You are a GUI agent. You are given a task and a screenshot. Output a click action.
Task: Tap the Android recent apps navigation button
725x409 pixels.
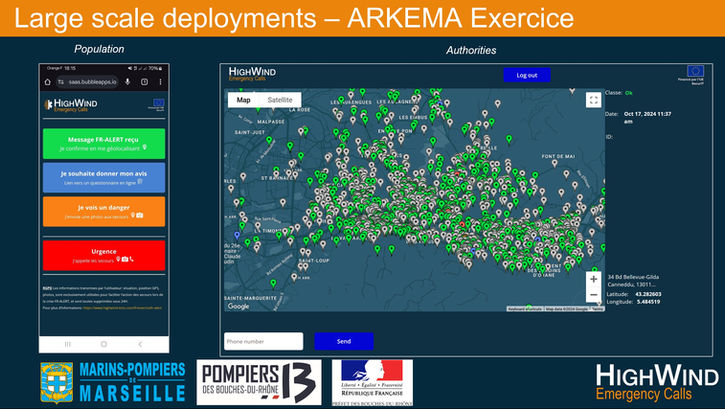[68, 344]
